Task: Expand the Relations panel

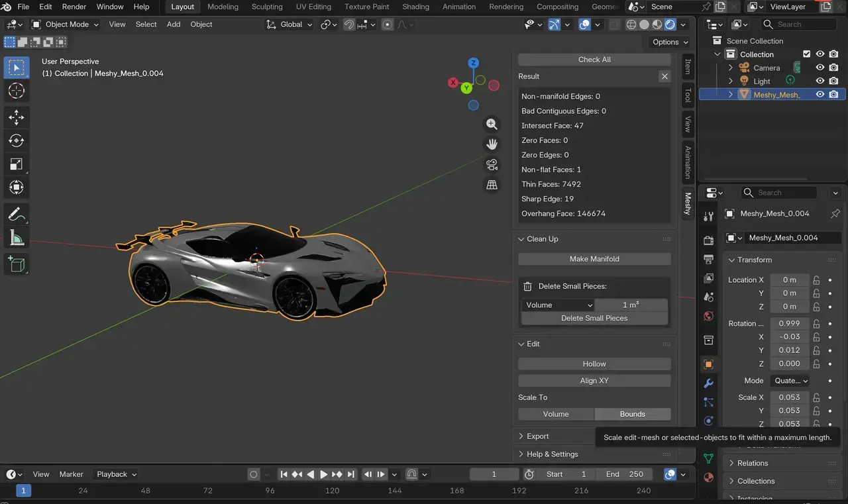Action: coord(753,463)
